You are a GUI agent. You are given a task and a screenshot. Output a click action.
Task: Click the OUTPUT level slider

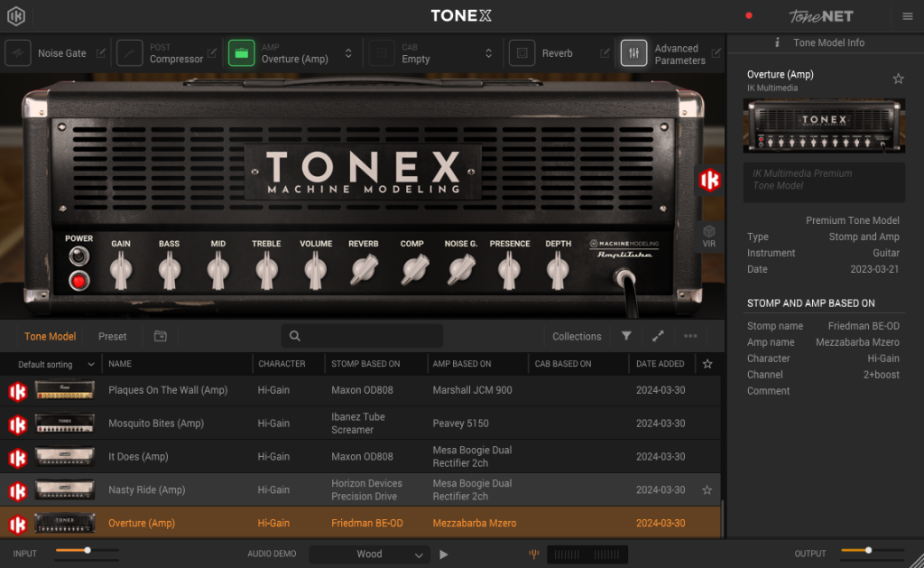coord(873,550)
